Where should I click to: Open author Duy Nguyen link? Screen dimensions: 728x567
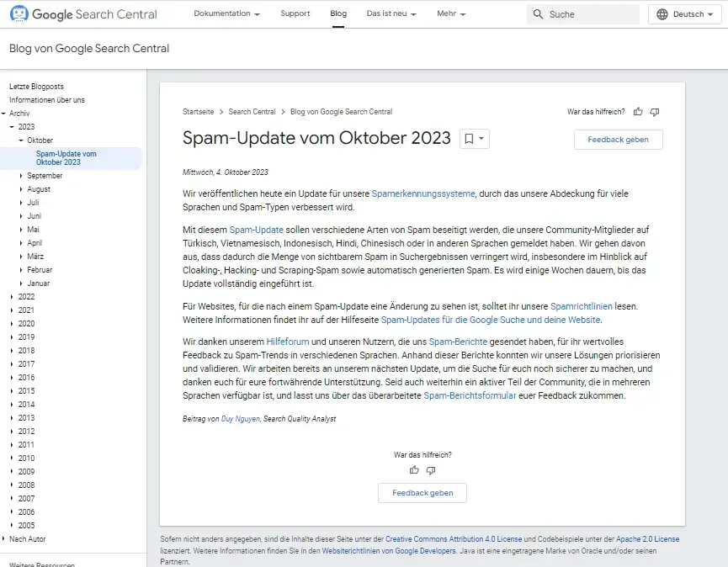pos(241,419)
